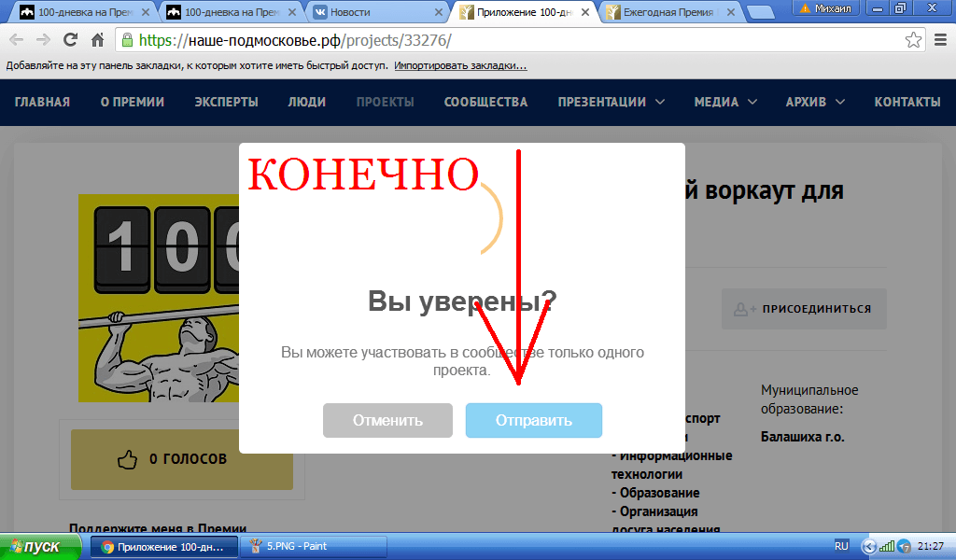
Task: Click the green padlock security icon
Action: click(x=127, y=40)
